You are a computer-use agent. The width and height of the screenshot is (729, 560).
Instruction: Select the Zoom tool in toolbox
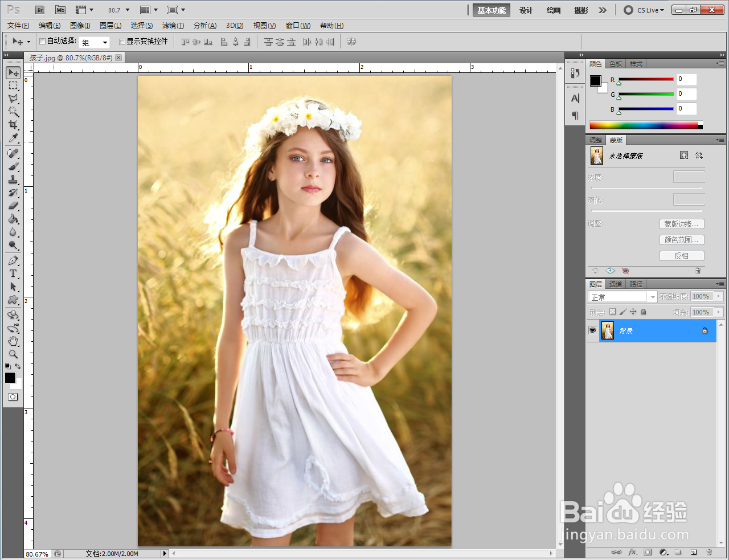tap(13, 354)
